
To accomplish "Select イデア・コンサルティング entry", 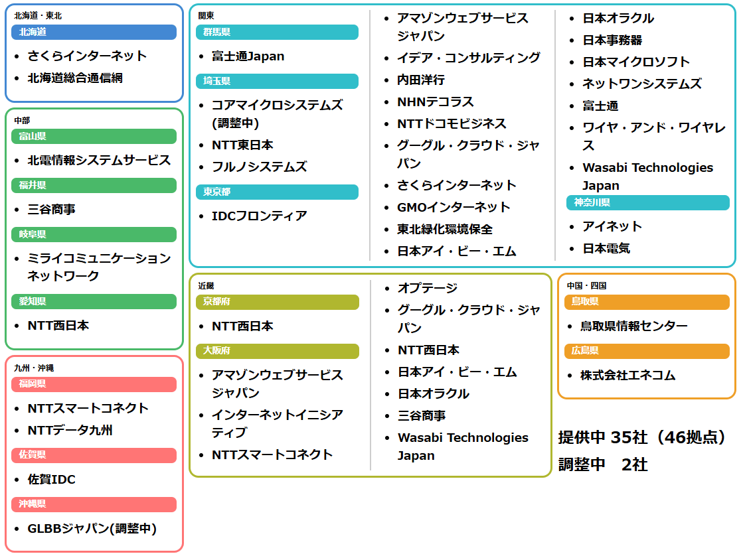I will 469,58.
